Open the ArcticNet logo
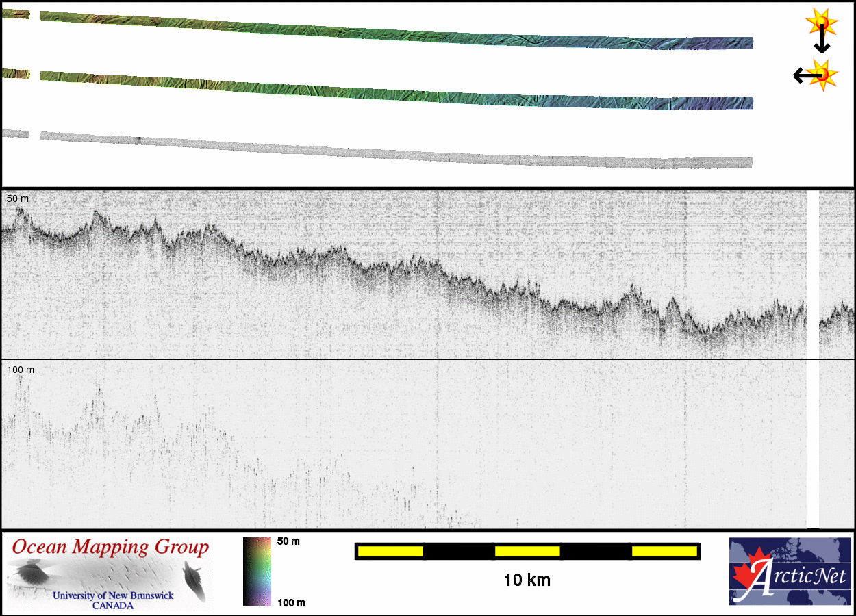Image resolution: width=856 pixels, height=616 pixels. (790, 572)
